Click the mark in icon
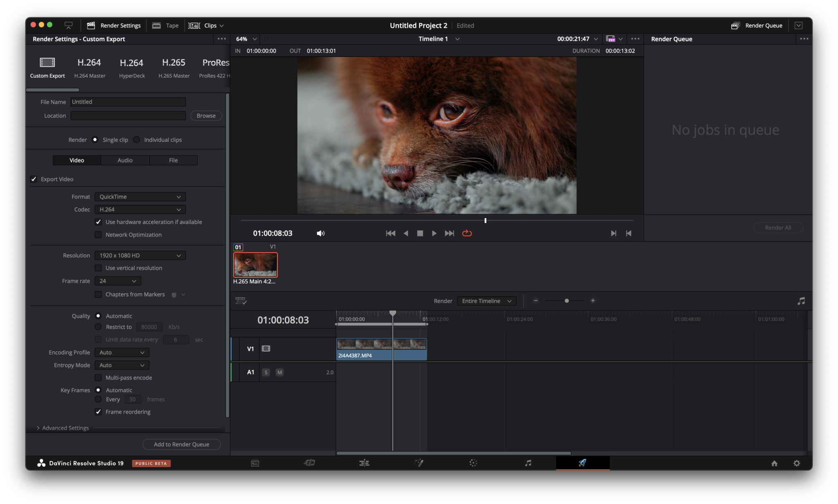 [613, 233]
